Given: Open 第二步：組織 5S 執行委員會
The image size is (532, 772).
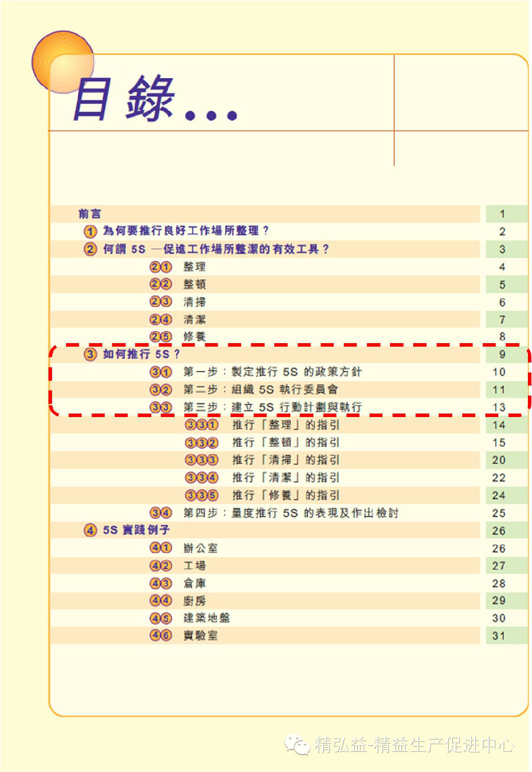Looking at the screenshot, I should point(261,390).
